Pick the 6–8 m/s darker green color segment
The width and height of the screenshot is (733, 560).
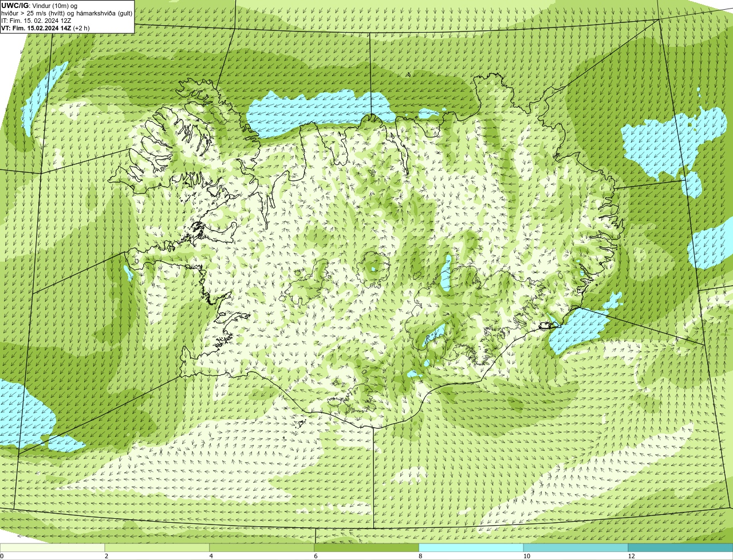pyautogui.click(x=366, y=547)
